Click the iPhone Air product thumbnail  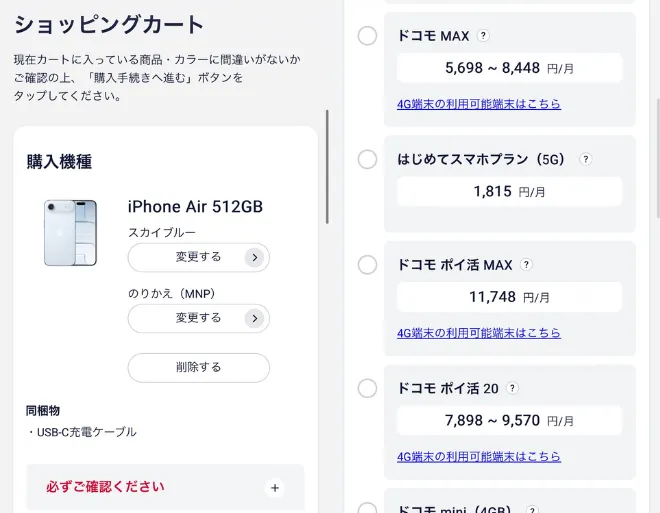coord(71,233)
